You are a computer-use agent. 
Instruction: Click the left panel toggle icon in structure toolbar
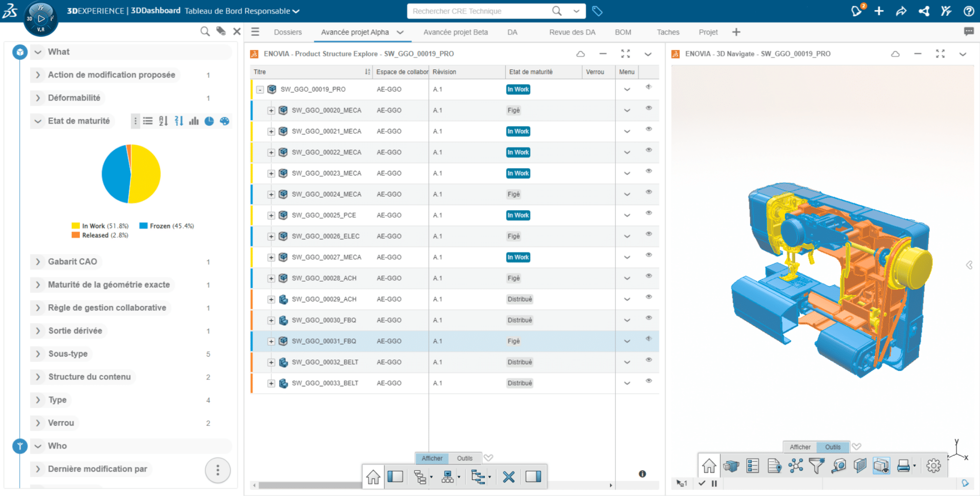[395, 477]
